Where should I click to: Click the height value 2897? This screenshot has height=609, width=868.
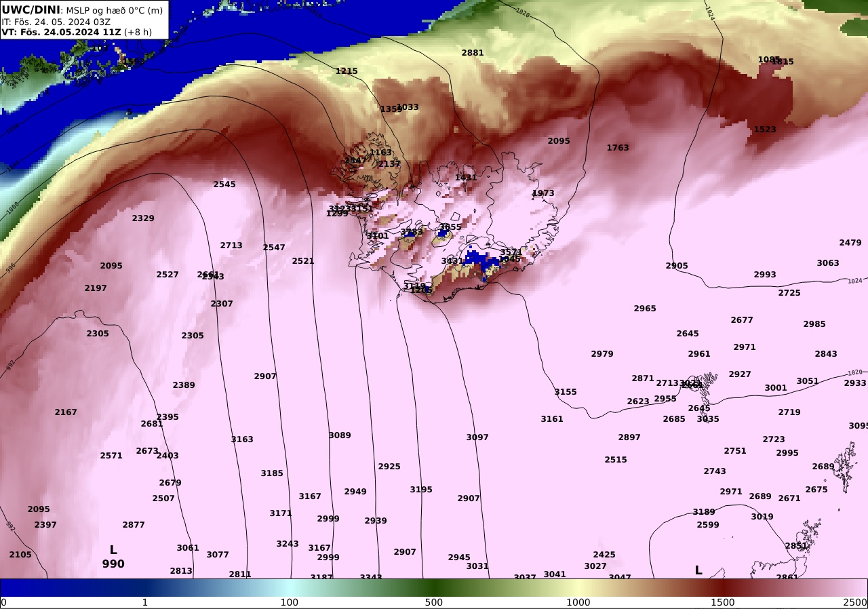[629, 437]
